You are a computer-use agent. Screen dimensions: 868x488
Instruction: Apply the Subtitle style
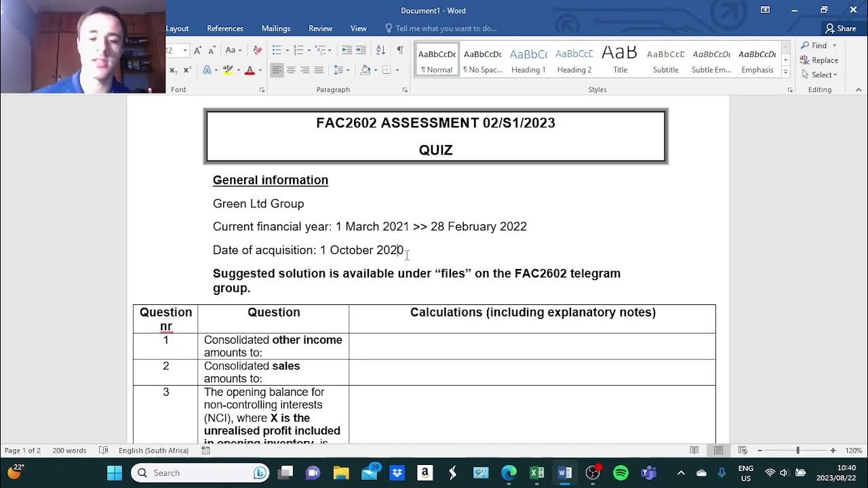click(666, 60)
